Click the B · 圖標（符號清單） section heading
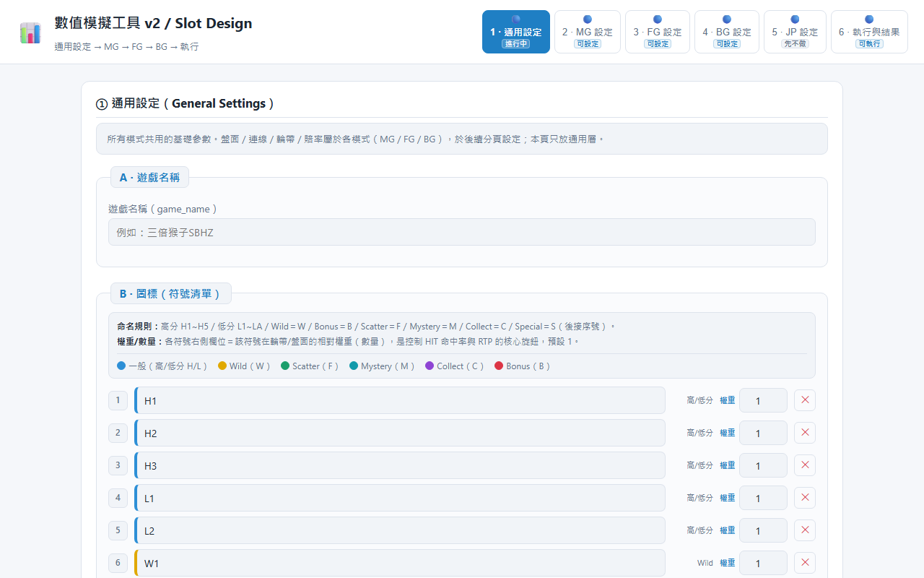The width and height of the screenshot is (924, 578). (170, 294)
